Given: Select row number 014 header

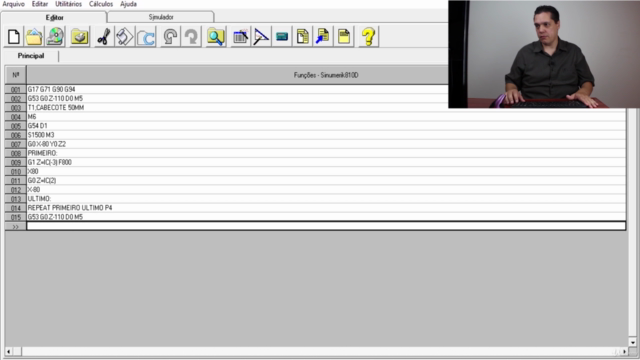Looking at the screenshot, I should point(16,208).
